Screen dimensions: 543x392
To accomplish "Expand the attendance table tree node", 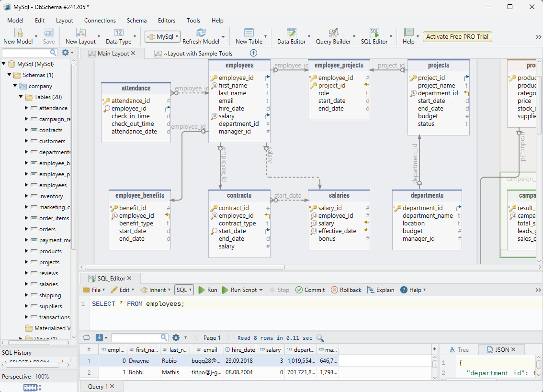I will (x=26, y=108).
